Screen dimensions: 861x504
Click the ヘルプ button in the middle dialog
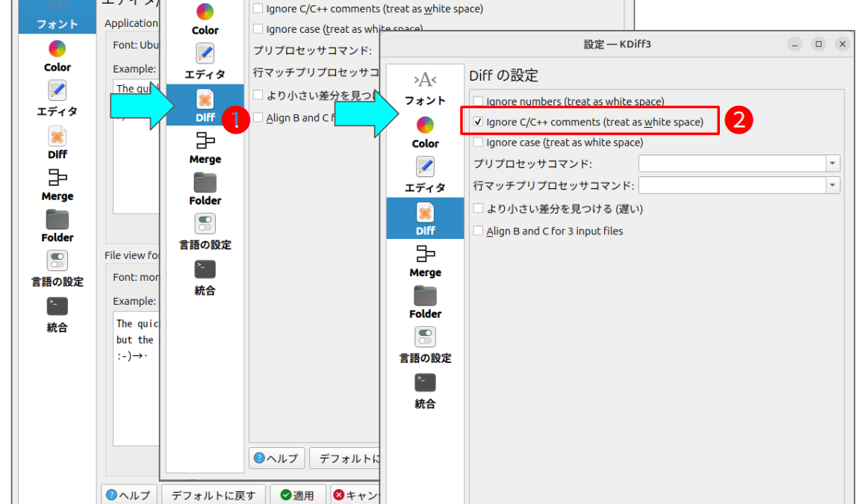(276, 458)
